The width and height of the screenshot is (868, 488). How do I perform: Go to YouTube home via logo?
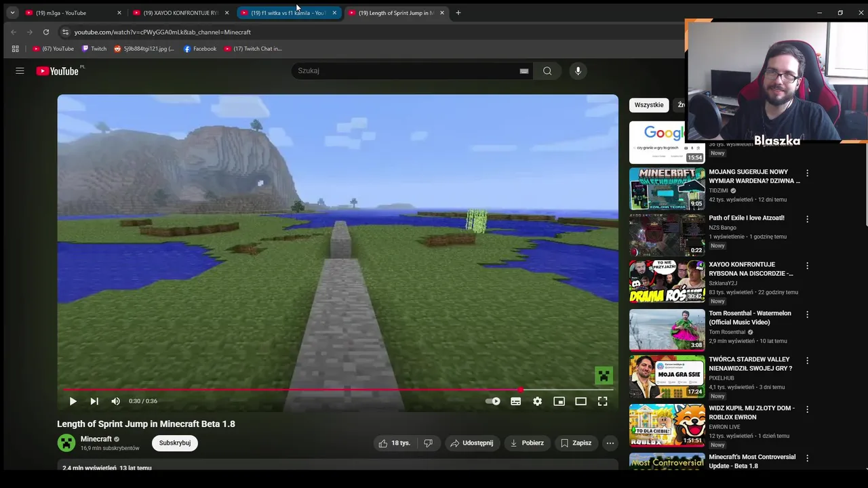coord(58,70)
